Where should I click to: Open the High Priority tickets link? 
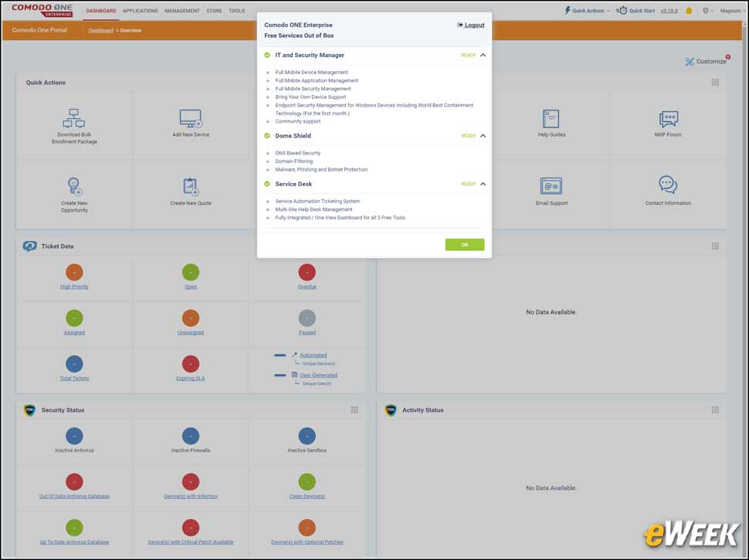click(x=74, y=287)
